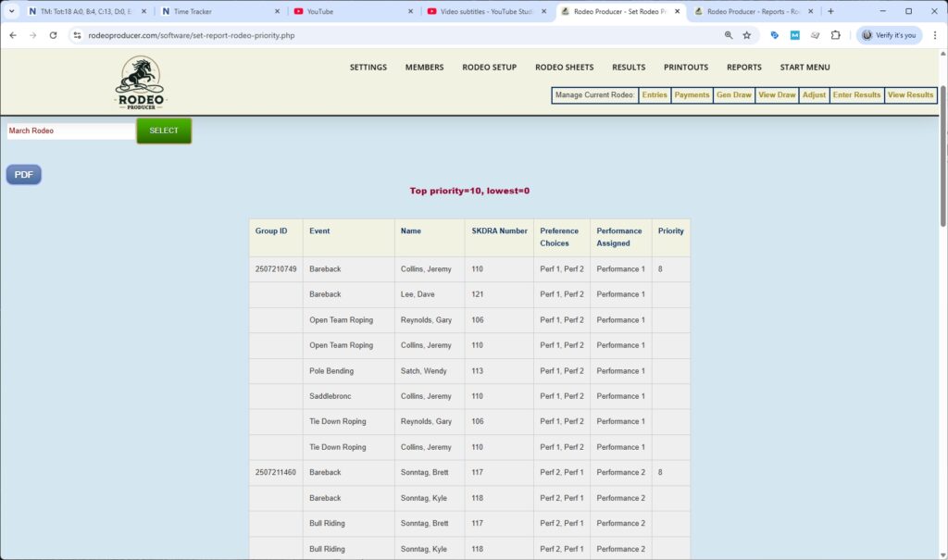This screenshot has width=948, height=560.
Task: Open the REPORTS menu
Action: click(x=743, y=68)
